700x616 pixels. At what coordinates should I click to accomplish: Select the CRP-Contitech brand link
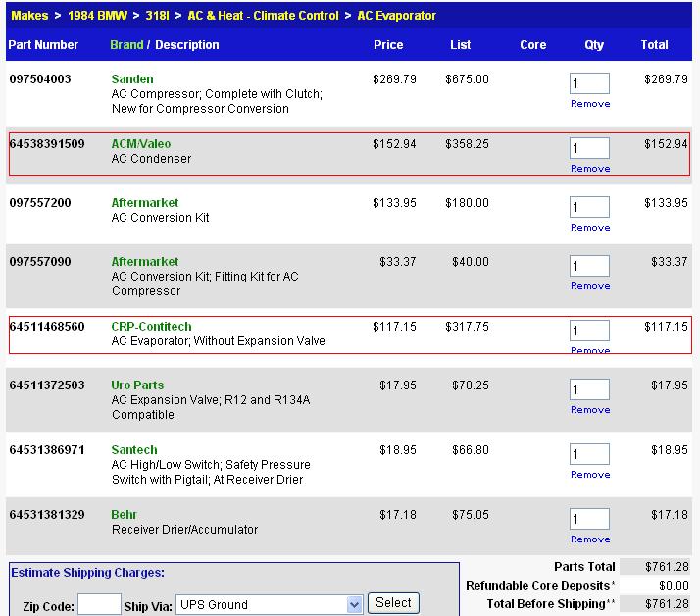(151, 327)
